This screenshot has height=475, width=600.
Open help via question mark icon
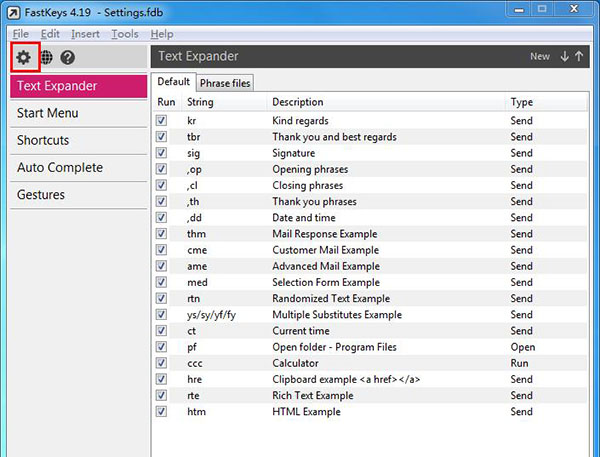click(68, 58)
